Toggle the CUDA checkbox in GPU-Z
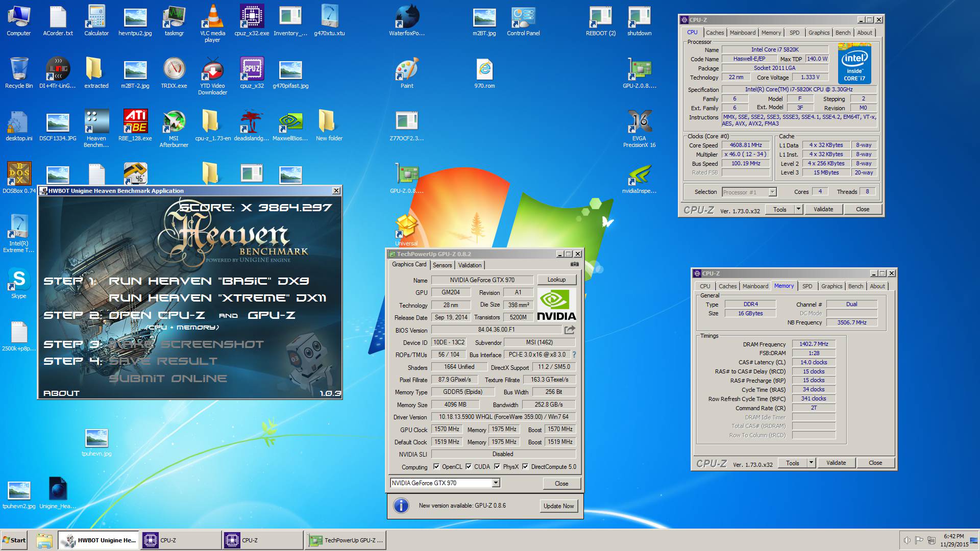Screen dimensions: 980x551 469,466
